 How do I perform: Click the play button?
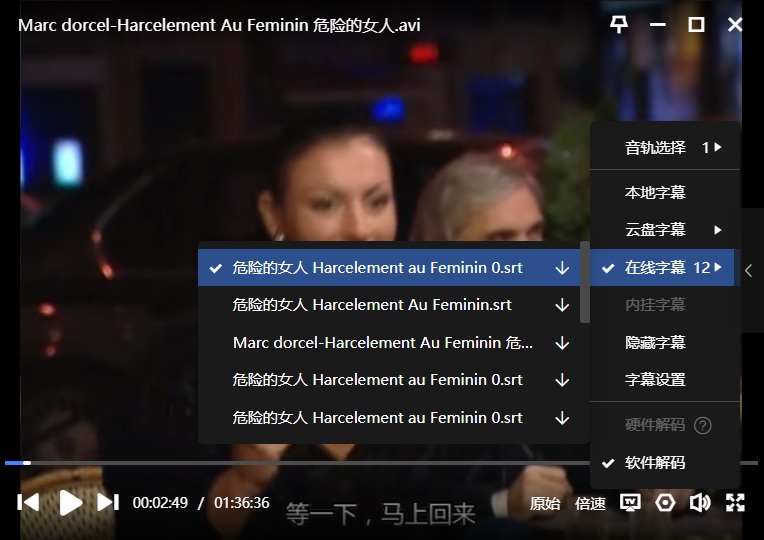[x=70, y=502]
